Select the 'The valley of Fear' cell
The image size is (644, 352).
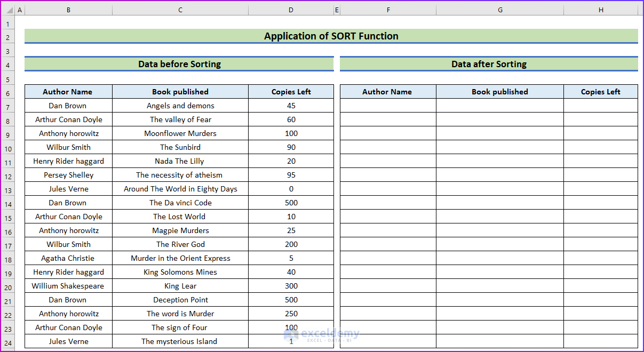[180, 119]
